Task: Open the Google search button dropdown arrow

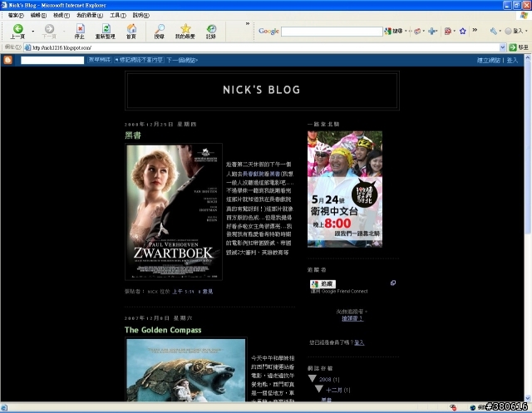Action: (x=406, y=32)
